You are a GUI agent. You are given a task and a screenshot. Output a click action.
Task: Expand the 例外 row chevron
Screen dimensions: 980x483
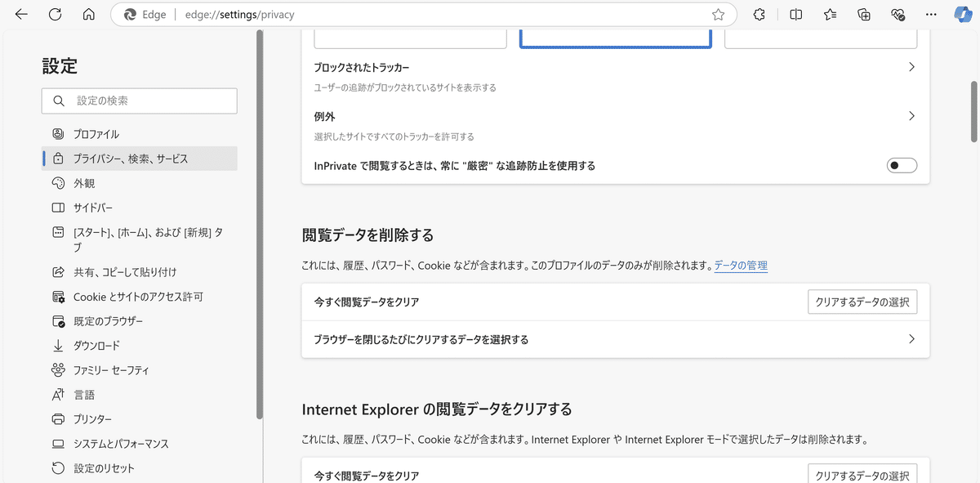(911, 116)
